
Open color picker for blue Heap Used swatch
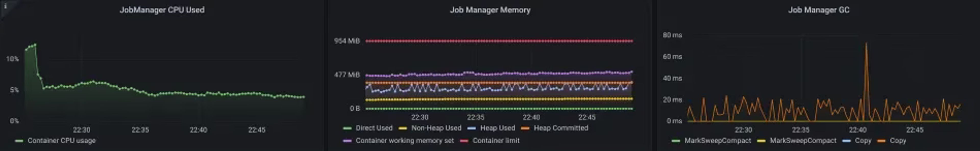[471, 128]
